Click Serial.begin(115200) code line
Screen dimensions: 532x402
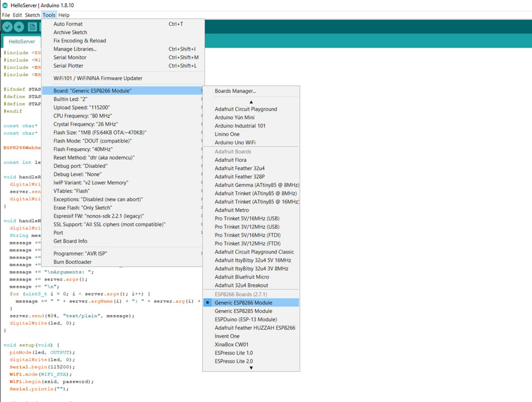tap(43, 367)
